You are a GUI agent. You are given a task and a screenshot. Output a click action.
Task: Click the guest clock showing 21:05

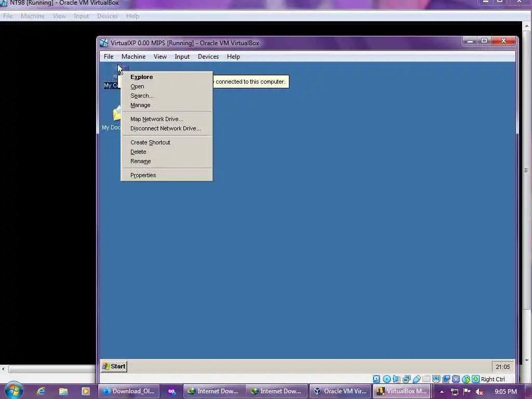pos(502,367)
